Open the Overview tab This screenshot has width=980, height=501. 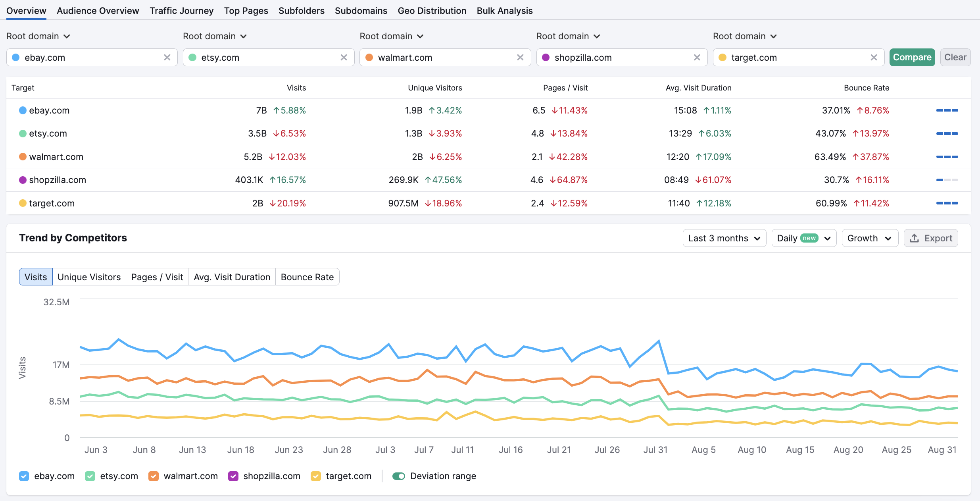pos(26,11)
